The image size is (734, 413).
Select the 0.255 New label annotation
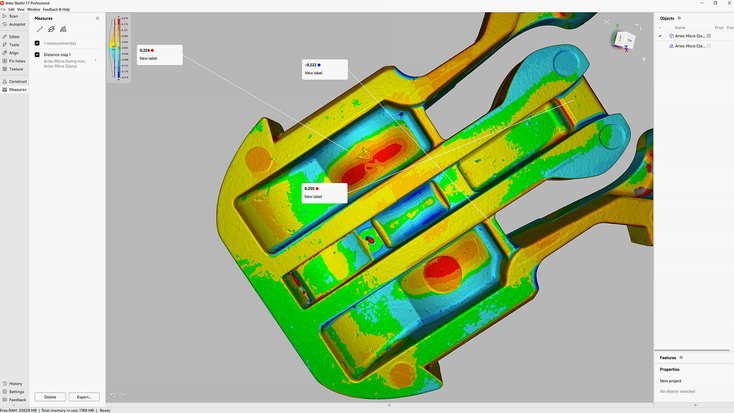click(x=324, y=193)
